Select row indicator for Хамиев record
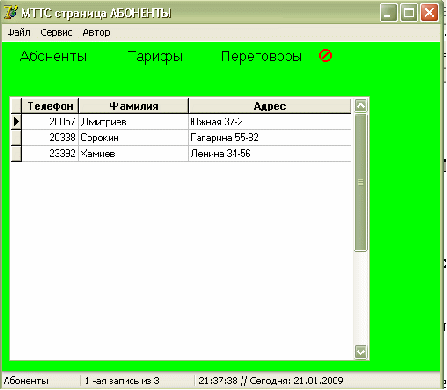Viewport: 447px width, 390px height. [x=16, y=154]
